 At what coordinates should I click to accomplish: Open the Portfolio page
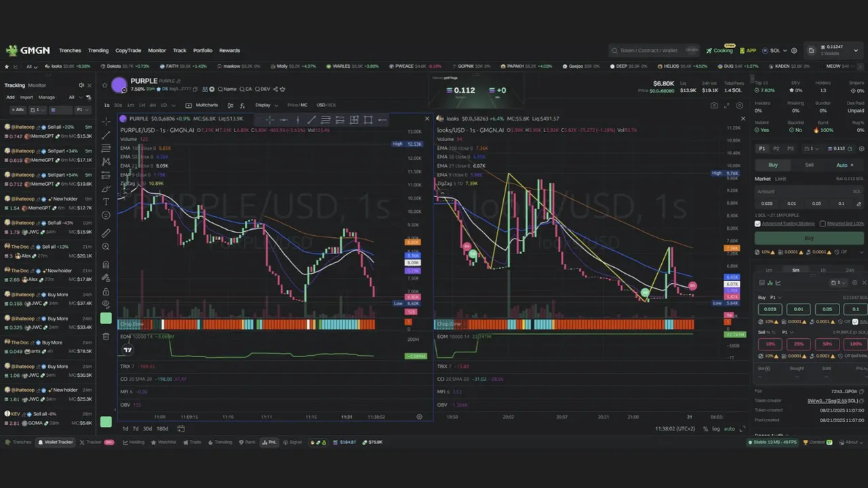(x=203, y=50)
